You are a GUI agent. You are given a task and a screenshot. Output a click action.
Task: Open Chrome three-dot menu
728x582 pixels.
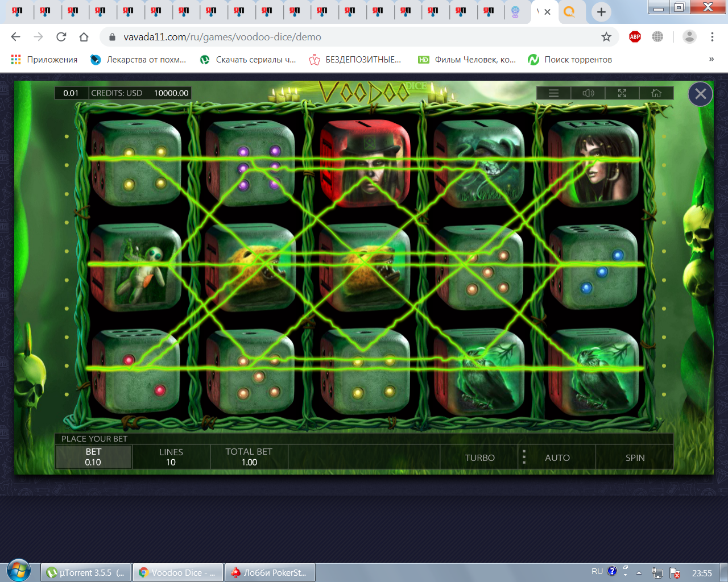pyautogui.click(x=712, y=37)
